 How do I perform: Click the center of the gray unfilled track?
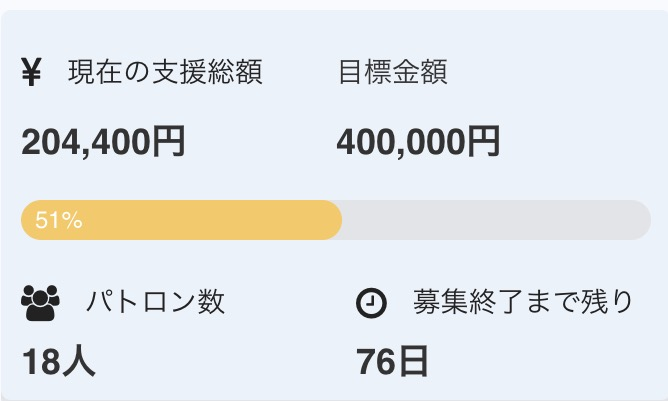tap(496, 220)
